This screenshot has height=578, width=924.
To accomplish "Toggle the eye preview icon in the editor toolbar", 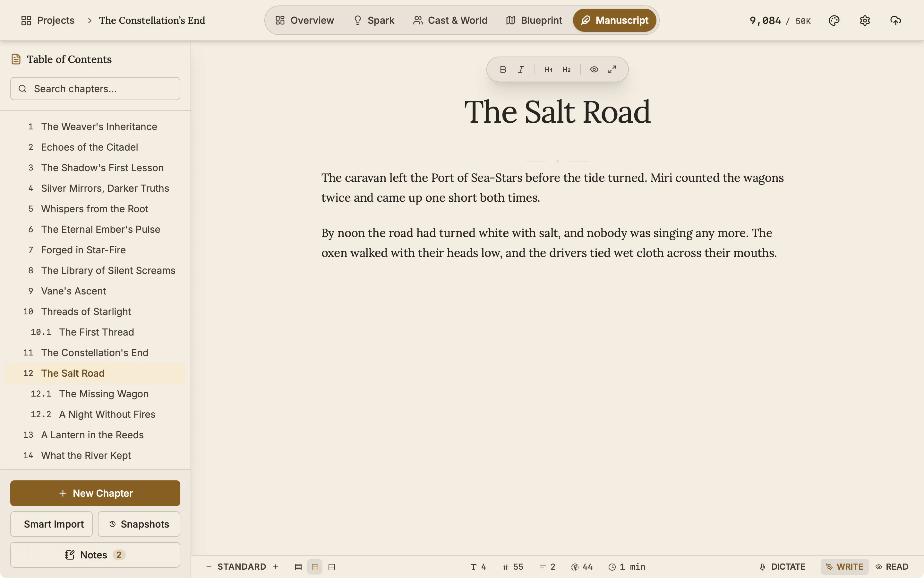I will 594,69.
